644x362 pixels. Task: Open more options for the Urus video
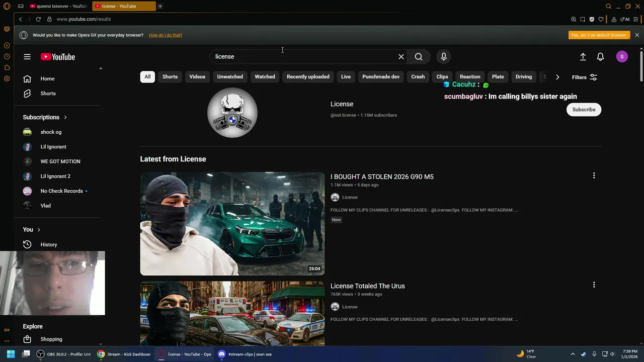(x=594, y=285)
